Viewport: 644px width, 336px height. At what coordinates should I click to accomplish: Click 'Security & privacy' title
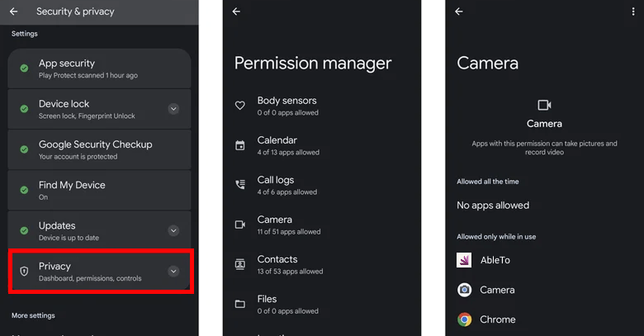(75, 12)
